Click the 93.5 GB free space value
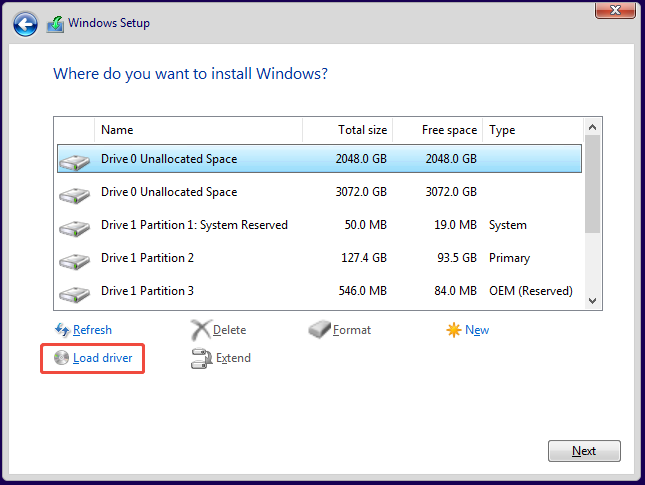The height and width of the screenshot is (485, 645). [457, 258]
